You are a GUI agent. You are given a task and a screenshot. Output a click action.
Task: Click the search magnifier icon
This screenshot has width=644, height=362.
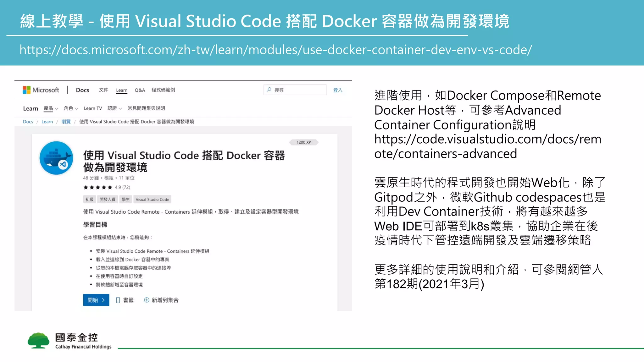[x=269, y=90]
